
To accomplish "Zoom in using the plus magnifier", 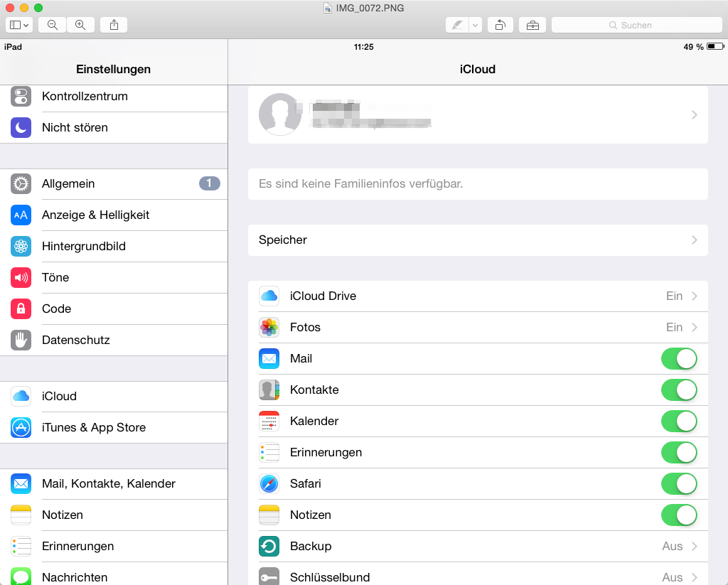I will pyautogui.click(x=81, y=25).
